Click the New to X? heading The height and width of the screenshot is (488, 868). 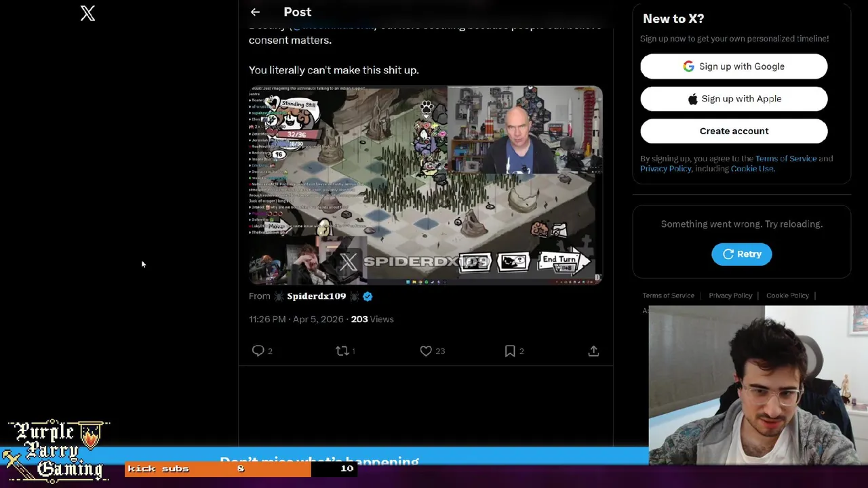coord(673,19)
